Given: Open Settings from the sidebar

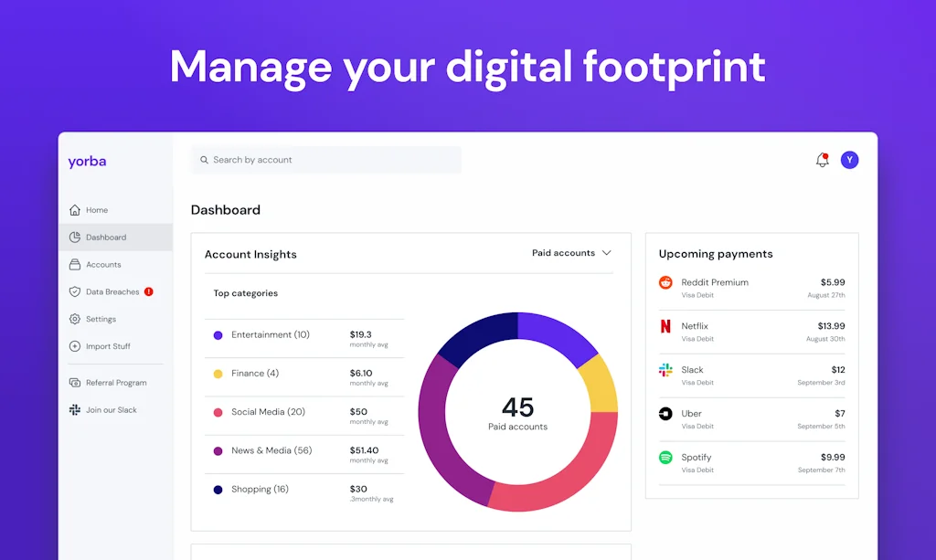Looking at the screenshot, I should (100, 320).
